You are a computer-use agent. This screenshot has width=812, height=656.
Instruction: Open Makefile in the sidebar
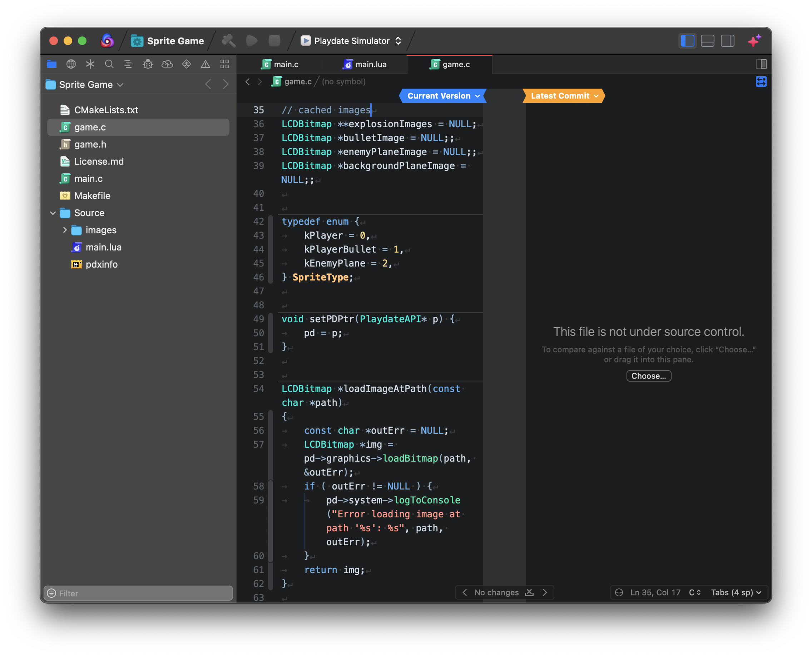tap(138, 196)
